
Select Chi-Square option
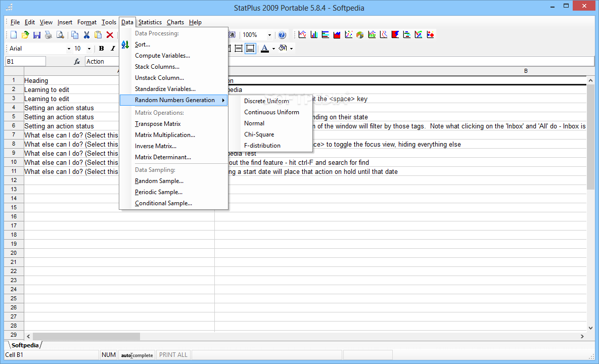(x=271, y=134)
